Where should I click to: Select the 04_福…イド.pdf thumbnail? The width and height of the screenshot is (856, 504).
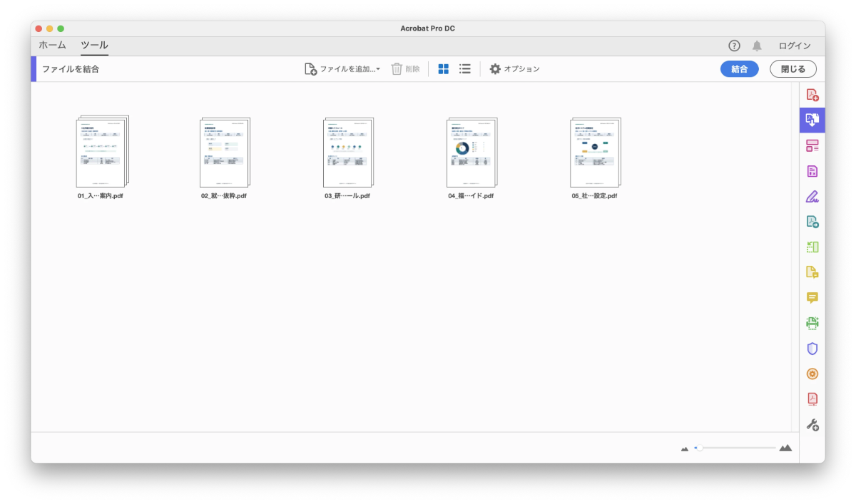471,152
